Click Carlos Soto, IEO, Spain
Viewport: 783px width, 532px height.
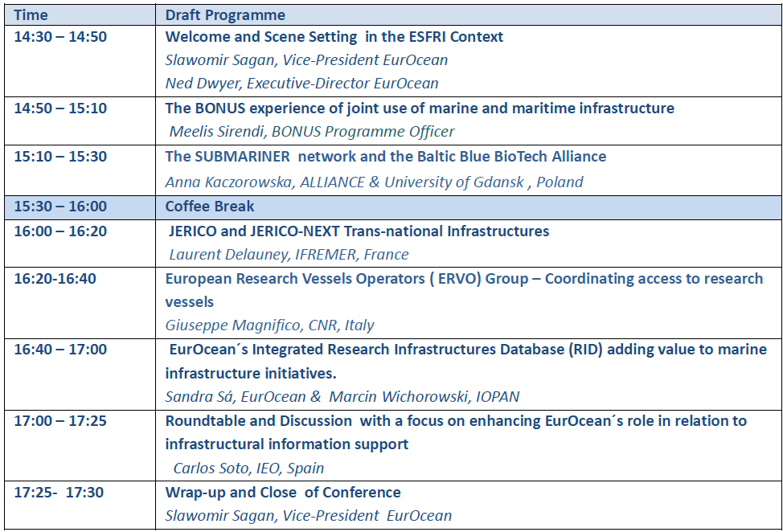click(248, 468)
